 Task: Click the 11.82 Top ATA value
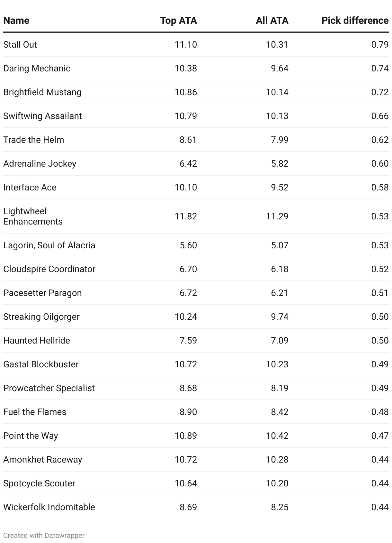(x=186, y=216)
